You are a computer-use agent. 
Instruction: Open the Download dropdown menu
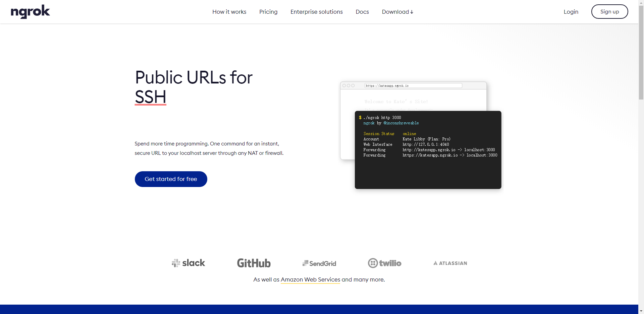(397, 12)
